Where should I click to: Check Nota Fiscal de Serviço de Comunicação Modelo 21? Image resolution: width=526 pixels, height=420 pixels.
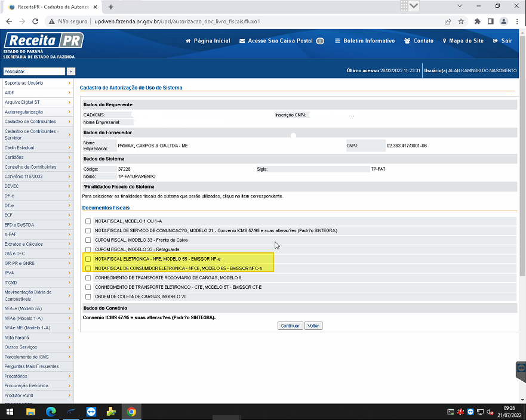pyautogui.click(x=88, y=231)
